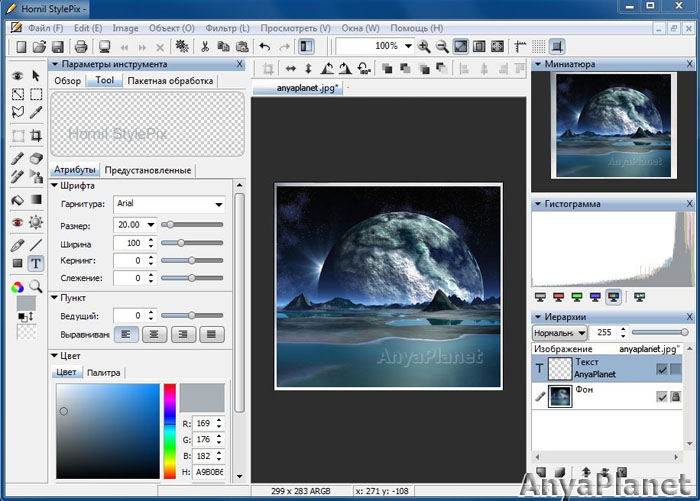Click the Cut scissors icon

coord(205,46)
